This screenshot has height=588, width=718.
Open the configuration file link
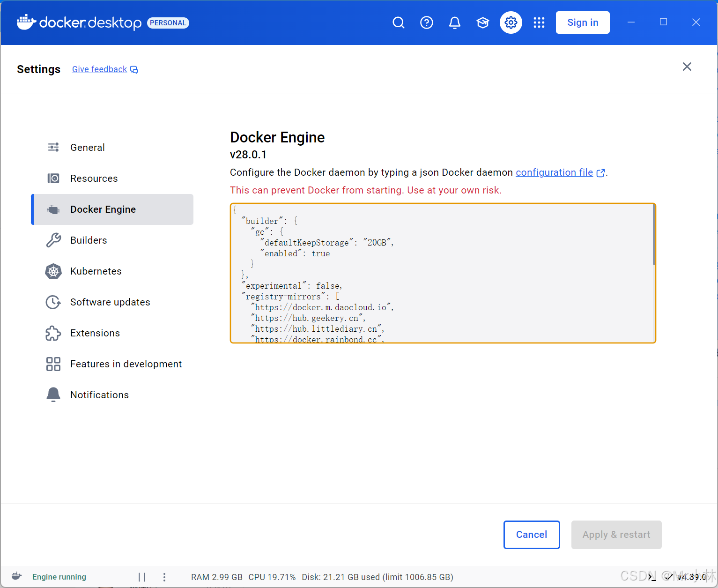554,172
